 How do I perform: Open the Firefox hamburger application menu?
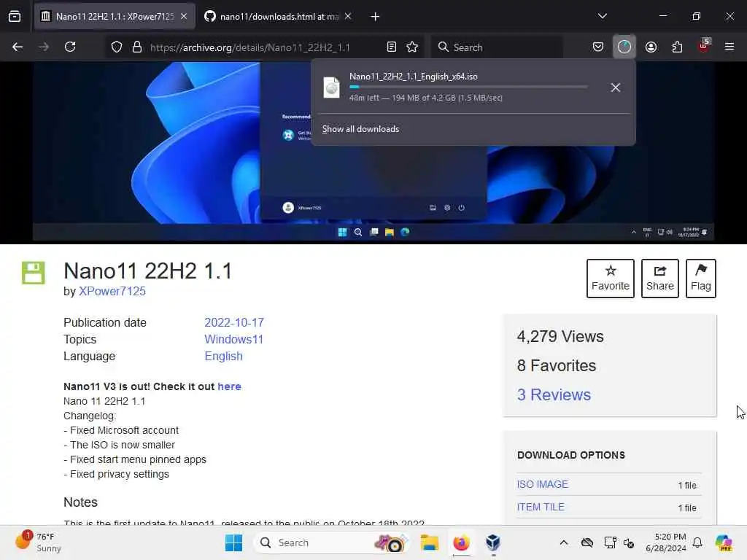[x=729, y=47]
